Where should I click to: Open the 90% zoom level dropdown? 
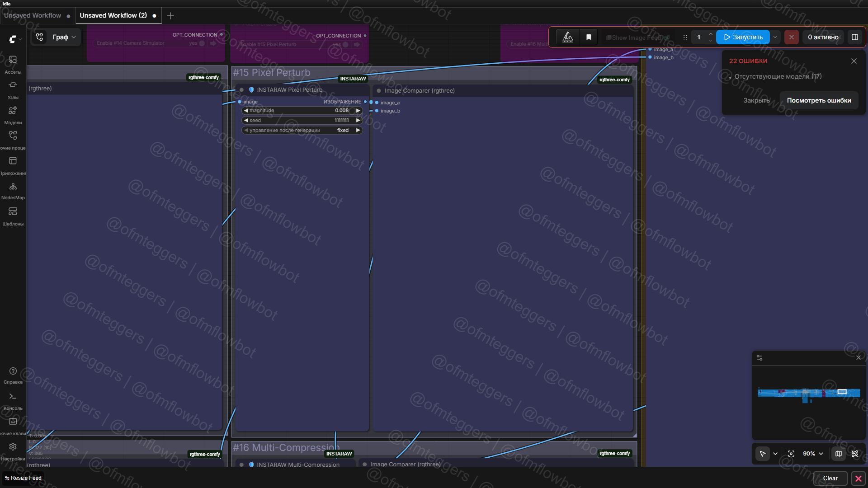point(812,454)
